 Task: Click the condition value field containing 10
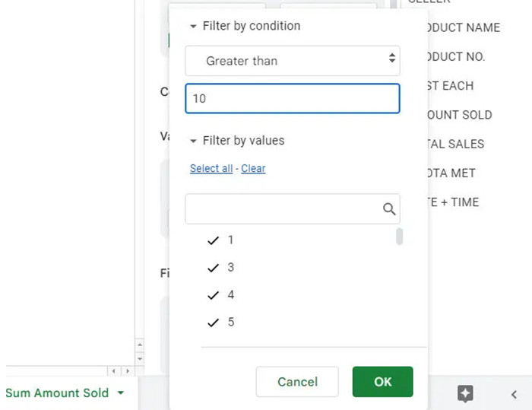pos(293,98)
